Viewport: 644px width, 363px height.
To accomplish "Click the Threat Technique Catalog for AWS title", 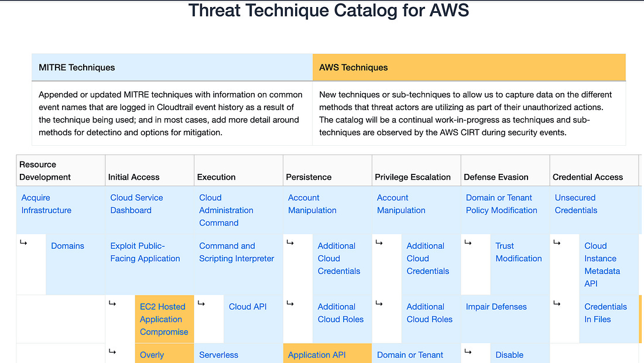I will (x=328, y=11).
